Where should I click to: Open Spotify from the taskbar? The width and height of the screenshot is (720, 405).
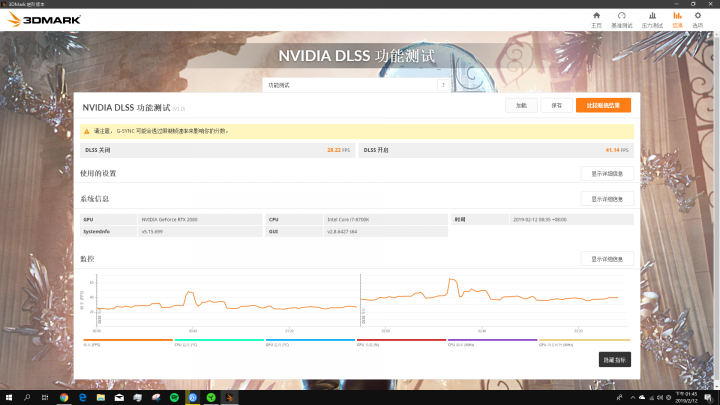coord(174,397)
